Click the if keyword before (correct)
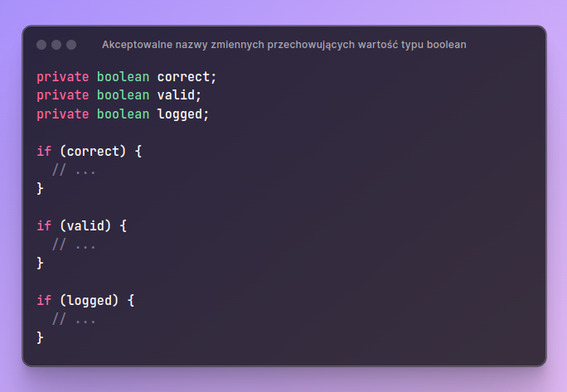Viewport: 567px width, 392px height. pos(44,151)
